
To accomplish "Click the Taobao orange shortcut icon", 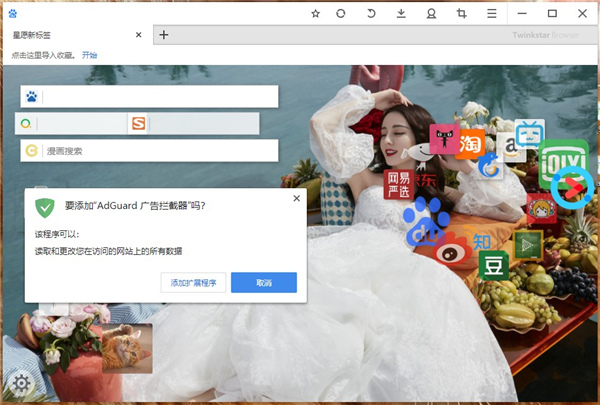I will (469, 144).
